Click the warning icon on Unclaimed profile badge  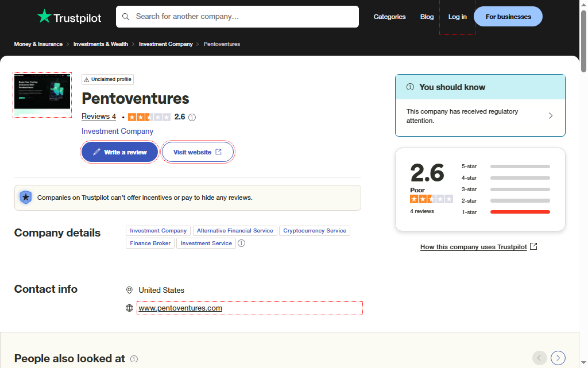[x=87, y=79]
